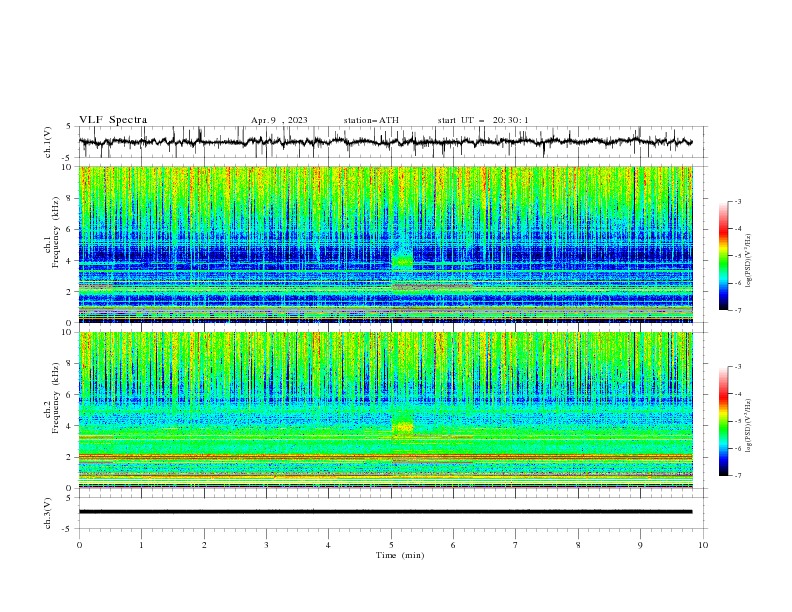
Task: Click the 'start UT = 20:30:1' text
Action: 483,120
